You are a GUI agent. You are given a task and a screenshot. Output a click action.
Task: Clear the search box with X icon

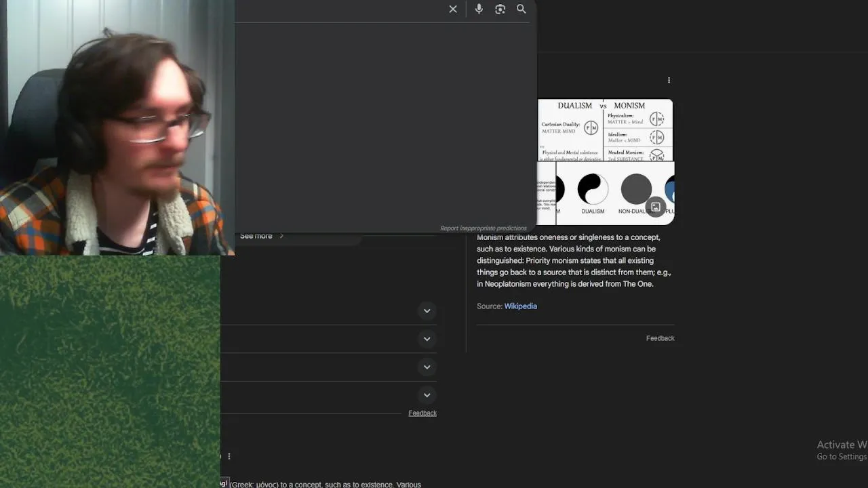453,9
